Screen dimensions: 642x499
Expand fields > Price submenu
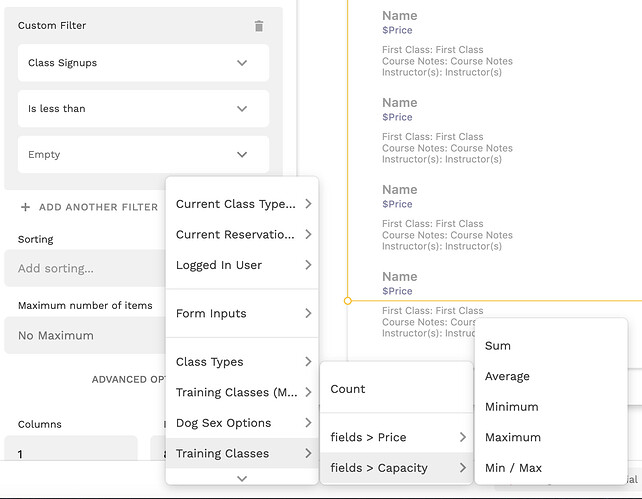pyautogui.click(x=396, y=438)
